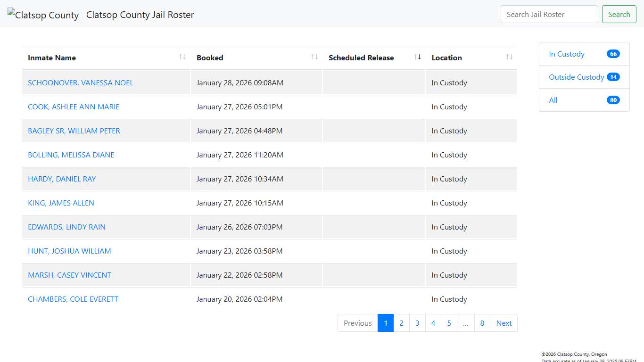
Task: Click the Search button
Action: click(x=619, y=14)
